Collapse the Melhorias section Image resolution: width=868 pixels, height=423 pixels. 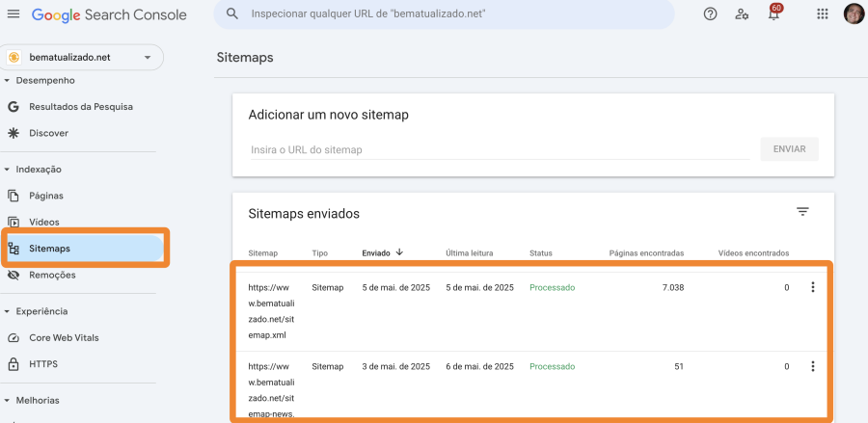7,400
